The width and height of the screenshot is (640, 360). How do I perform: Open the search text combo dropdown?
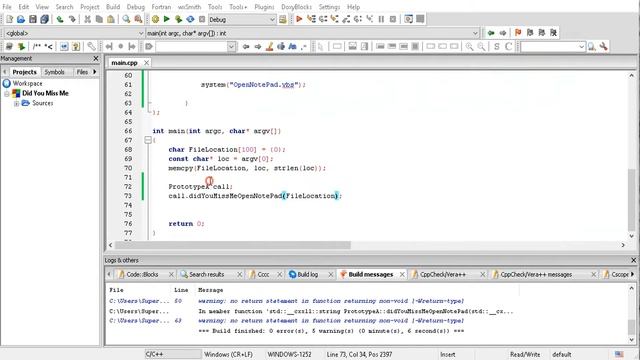(x=231, y=47)
